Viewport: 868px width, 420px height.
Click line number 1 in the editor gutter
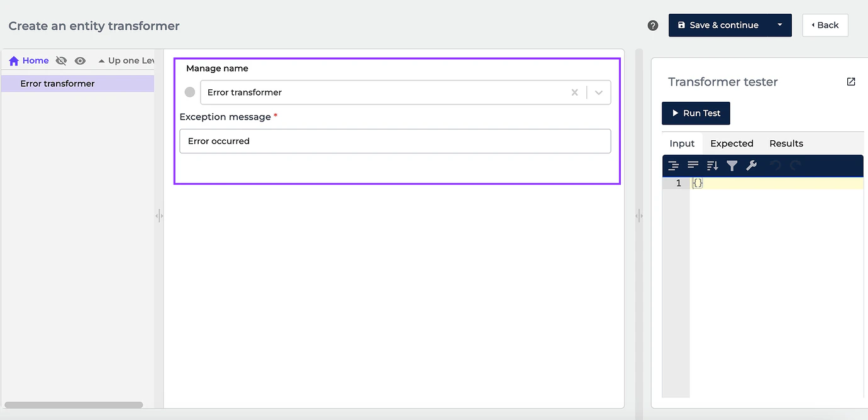678,183
